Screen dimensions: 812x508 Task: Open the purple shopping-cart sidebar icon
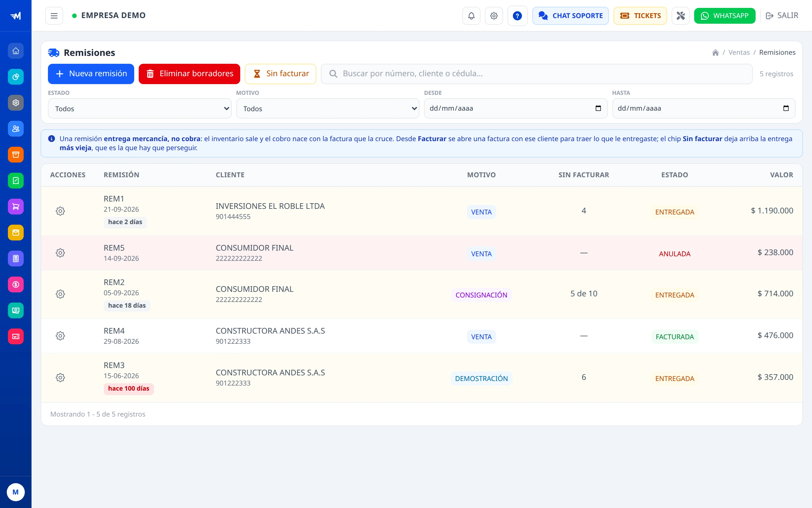[x=16, y=207]
